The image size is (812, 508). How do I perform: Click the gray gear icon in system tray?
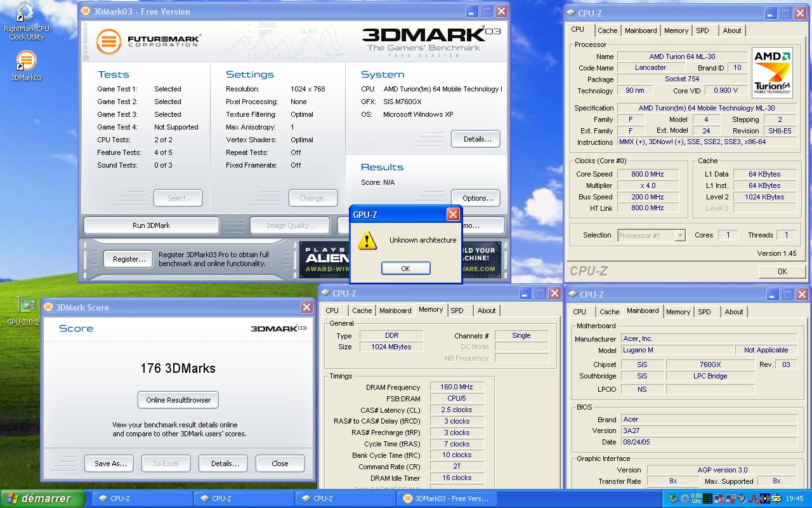[685, 498]
